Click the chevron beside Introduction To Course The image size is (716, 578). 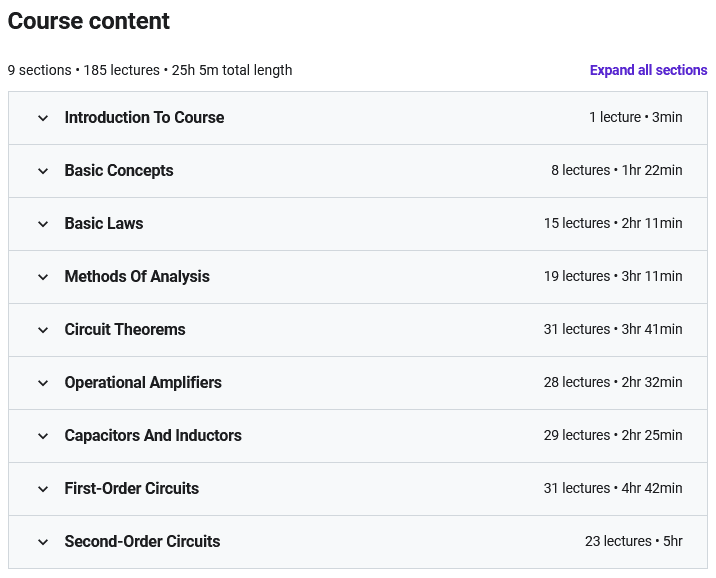point(43,118)
